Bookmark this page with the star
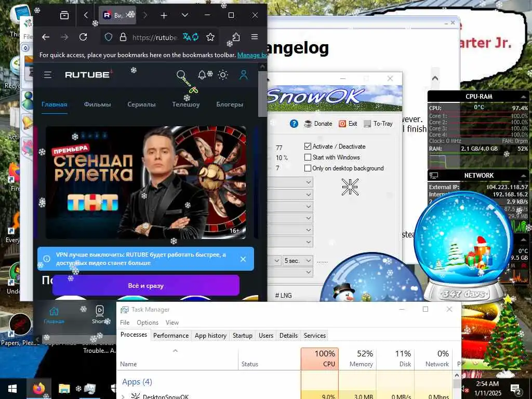The width and height of the screenshot is (532, 399). coord(210,37)
